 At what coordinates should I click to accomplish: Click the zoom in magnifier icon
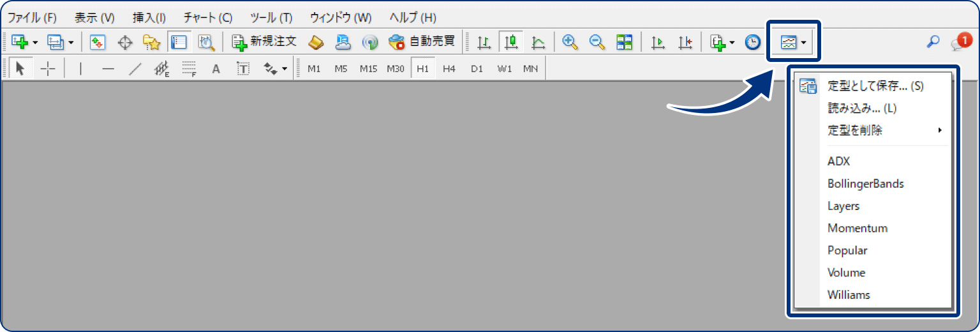click(570, 42)
